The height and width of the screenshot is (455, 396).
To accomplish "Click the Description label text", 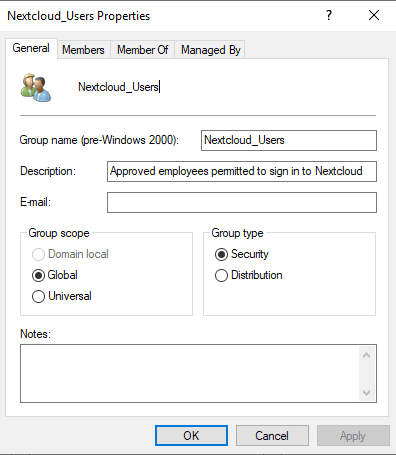I will pyautogui.click(x=48, y=171).
